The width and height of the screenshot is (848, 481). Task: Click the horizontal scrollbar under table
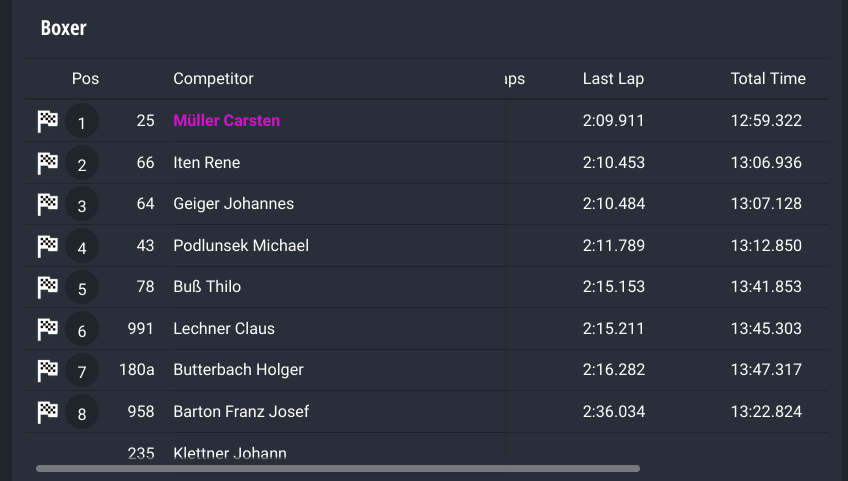[338, 469]
